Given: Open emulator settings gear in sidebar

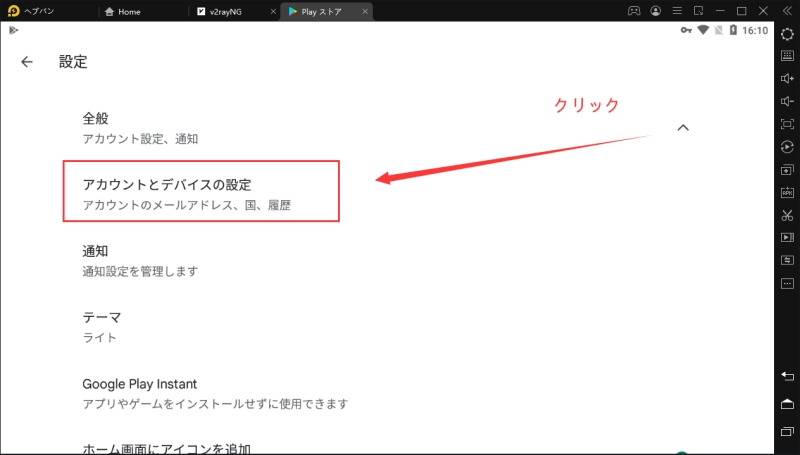Looking at the screenshot, I should [x=787, y=34].
